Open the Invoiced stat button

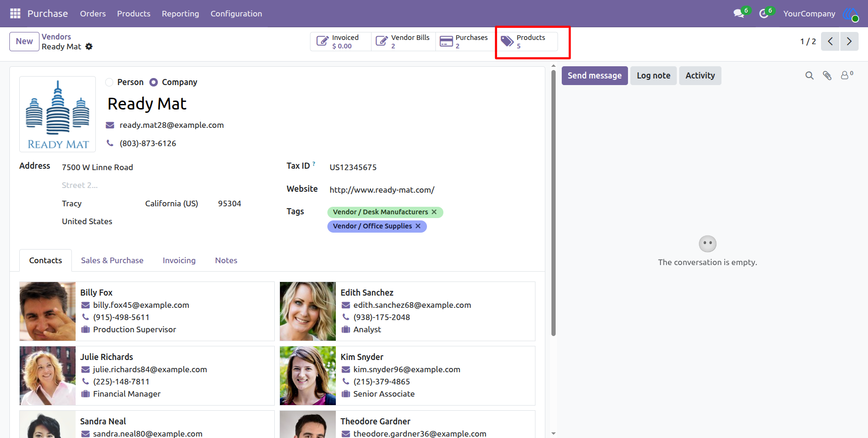coord(341,41)
